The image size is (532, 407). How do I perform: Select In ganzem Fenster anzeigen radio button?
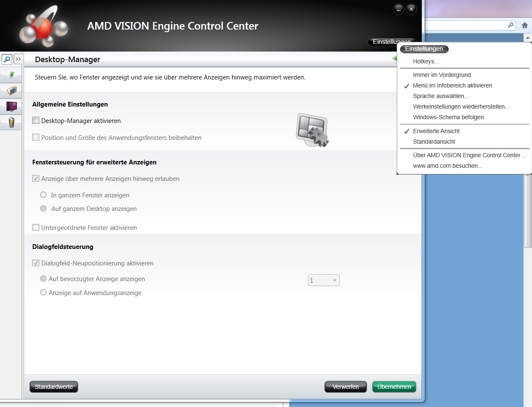tap(43, 195)
